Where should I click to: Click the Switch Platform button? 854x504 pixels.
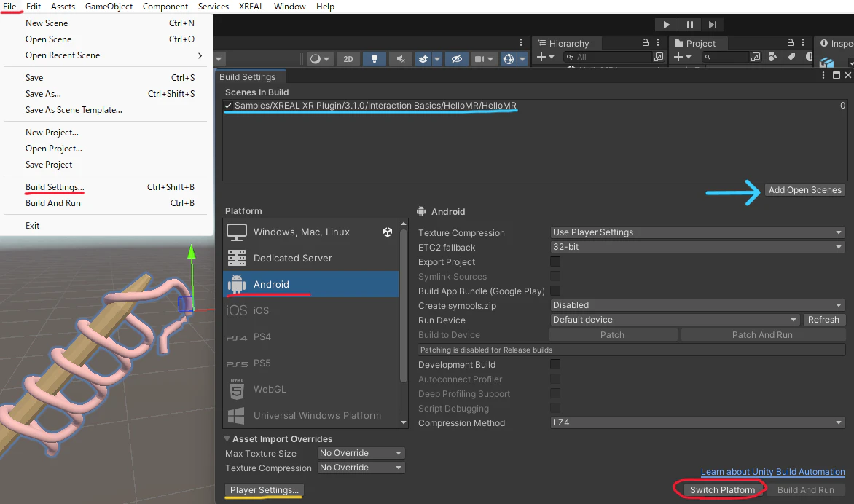click(720, 489)
